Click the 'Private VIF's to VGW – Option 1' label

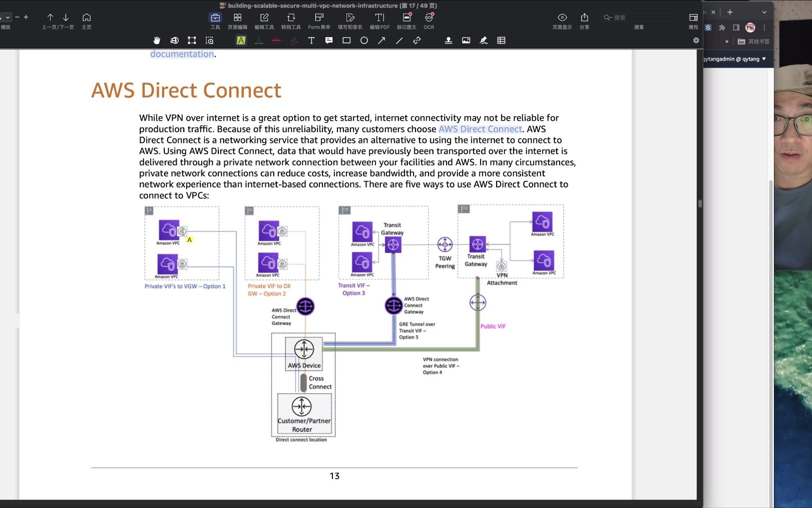(x=185, y=287)
